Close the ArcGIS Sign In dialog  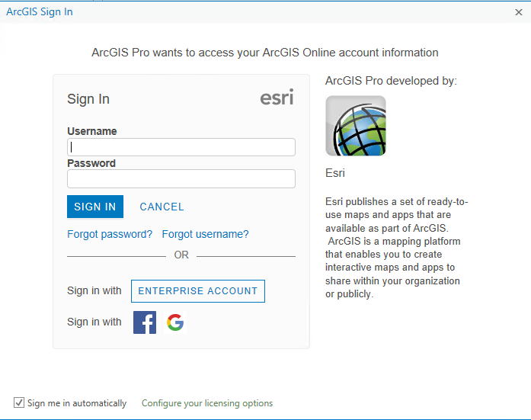[519, 12]
